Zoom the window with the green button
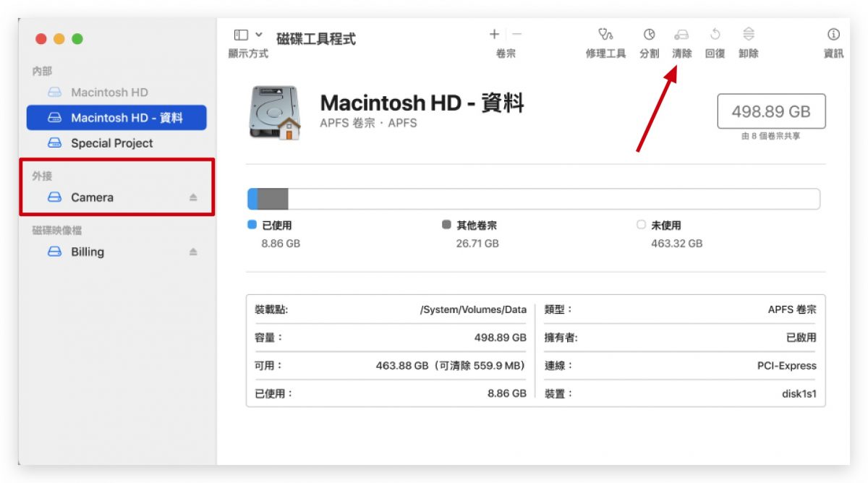The image size is (868, 483). [x=77, y=39]
